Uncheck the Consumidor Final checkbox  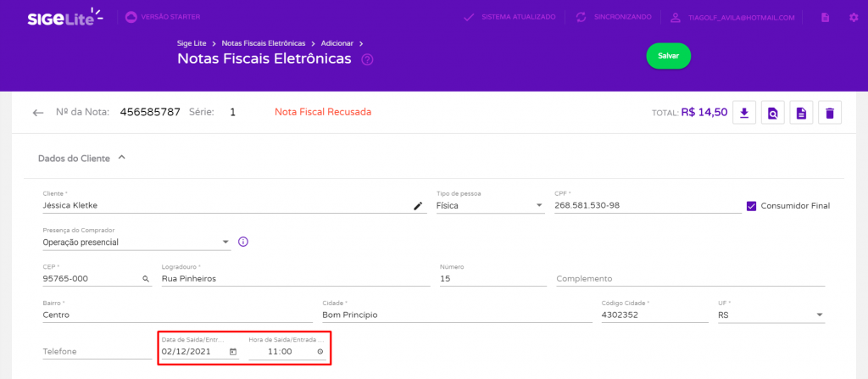(751, 206)
